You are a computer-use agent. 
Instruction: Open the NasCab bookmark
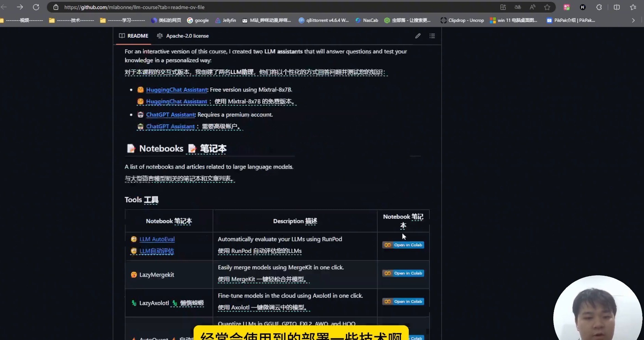[367, 20]
